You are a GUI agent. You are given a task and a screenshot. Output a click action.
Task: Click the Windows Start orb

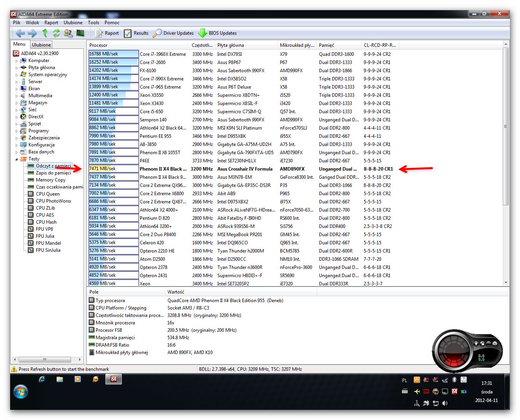pos(21,392)
